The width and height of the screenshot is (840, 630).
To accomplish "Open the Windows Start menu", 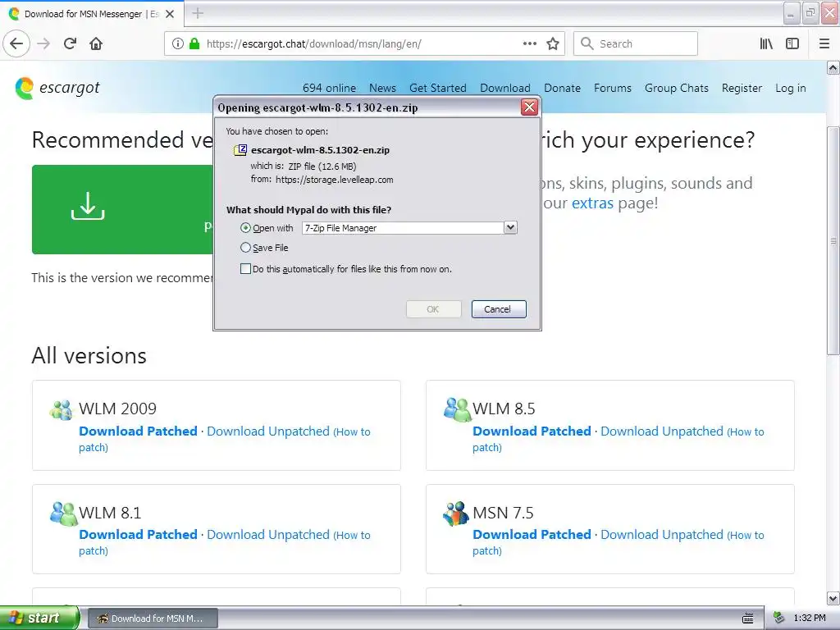I will click(39, 618).
